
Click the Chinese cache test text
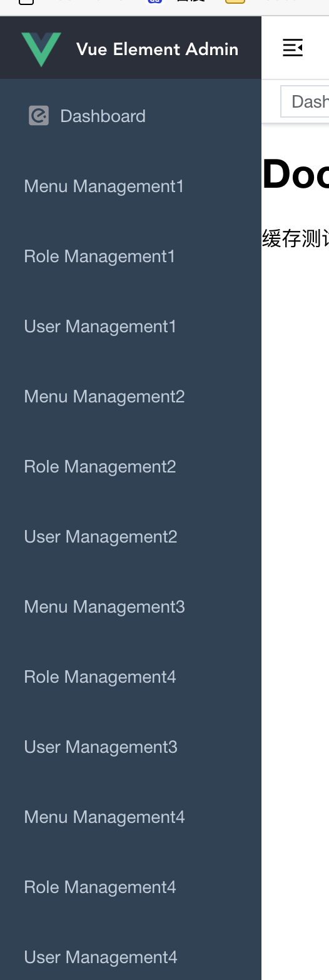point(295,238)
